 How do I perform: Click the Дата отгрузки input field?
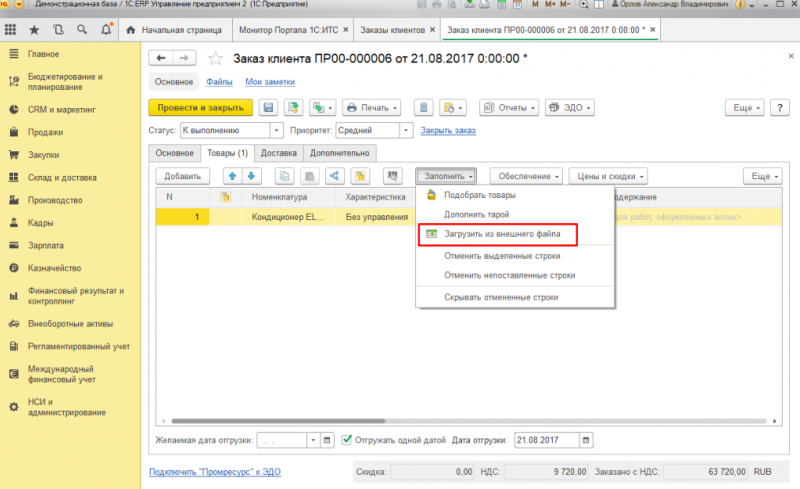tap(547, 440)
